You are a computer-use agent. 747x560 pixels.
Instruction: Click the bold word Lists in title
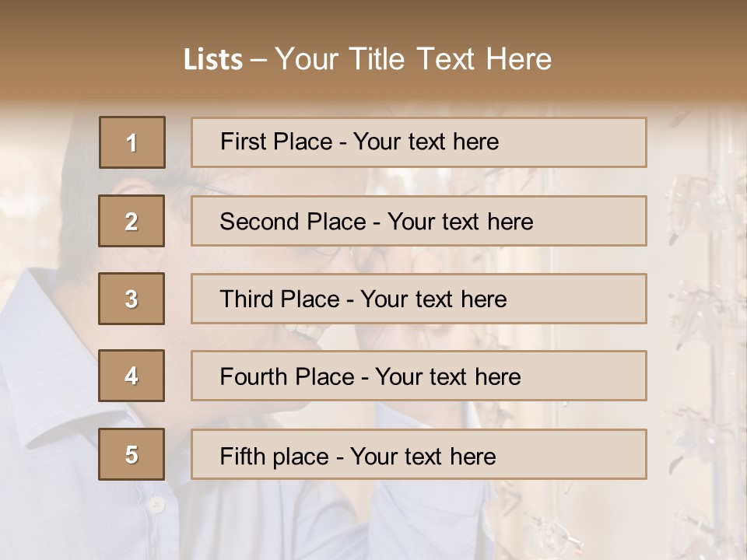212,59
